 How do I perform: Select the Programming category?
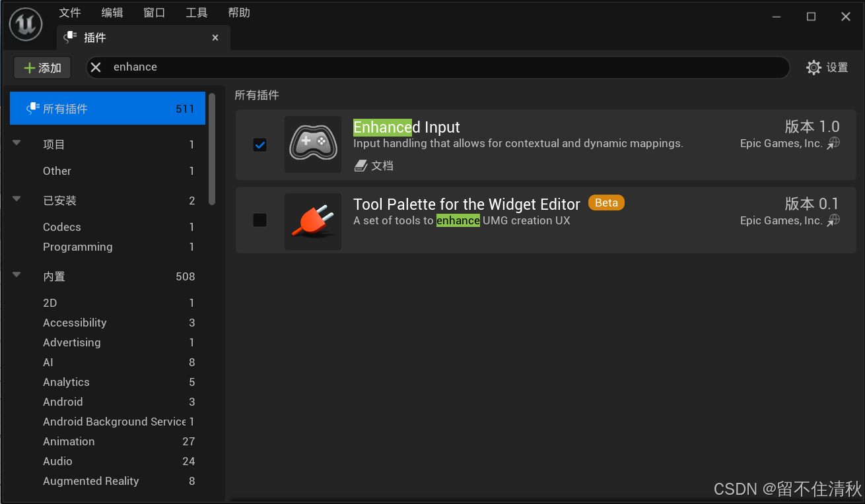click(108, 247)
